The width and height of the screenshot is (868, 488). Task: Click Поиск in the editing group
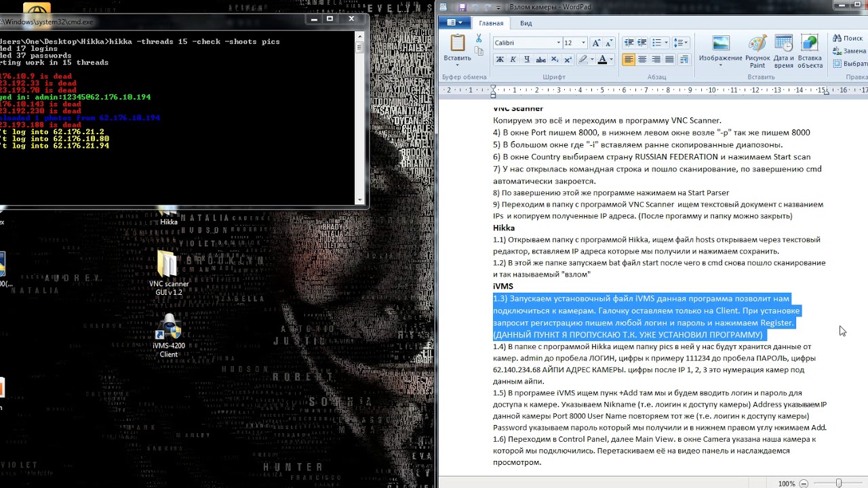(847, 39)
